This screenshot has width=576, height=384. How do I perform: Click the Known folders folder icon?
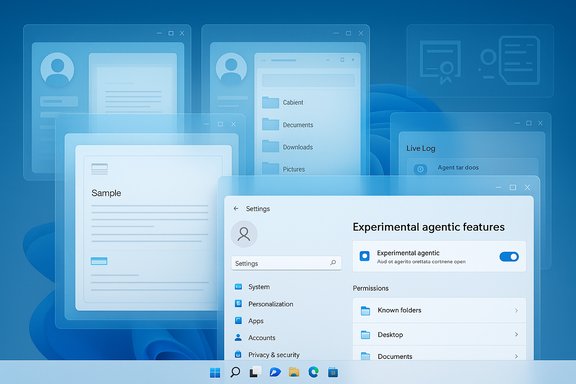pos(365,311)
